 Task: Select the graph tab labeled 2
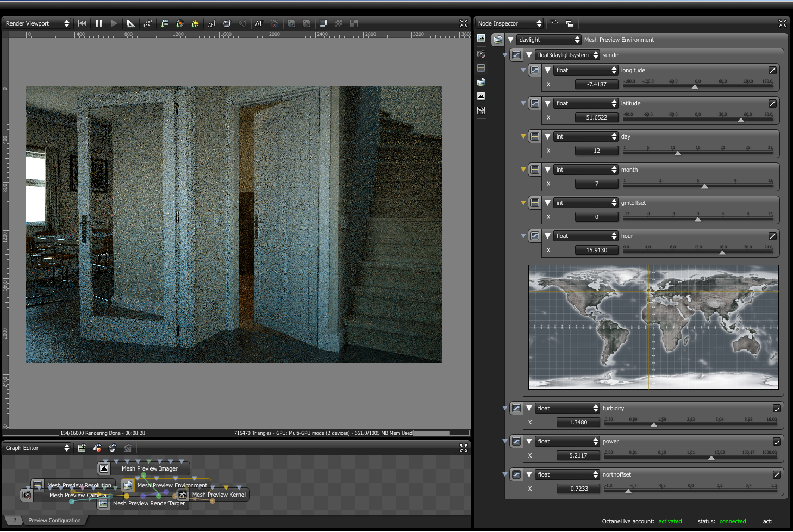point(15,520)
